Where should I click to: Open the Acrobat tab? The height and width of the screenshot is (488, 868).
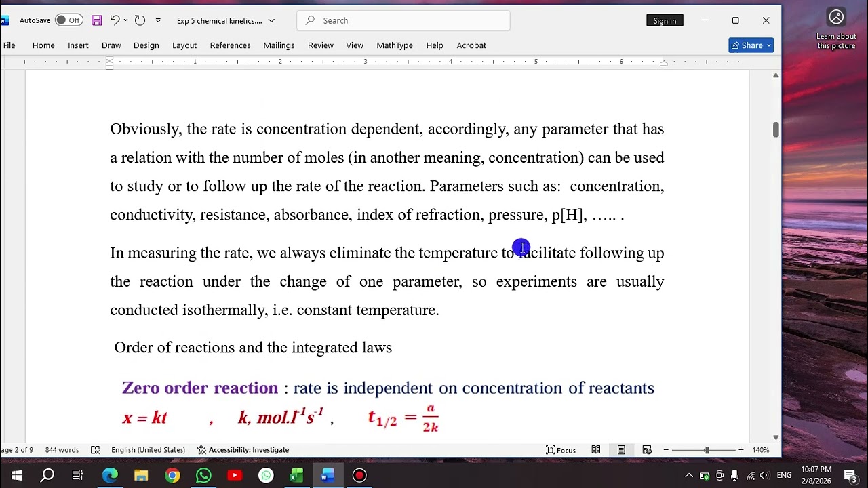(x=471, y=45)
